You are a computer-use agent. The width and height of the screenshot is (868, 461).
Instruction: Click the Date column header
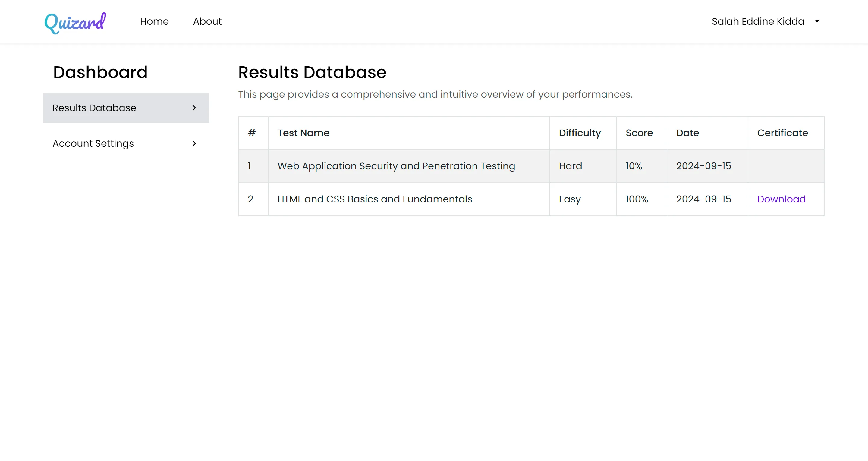coord(707,133)
